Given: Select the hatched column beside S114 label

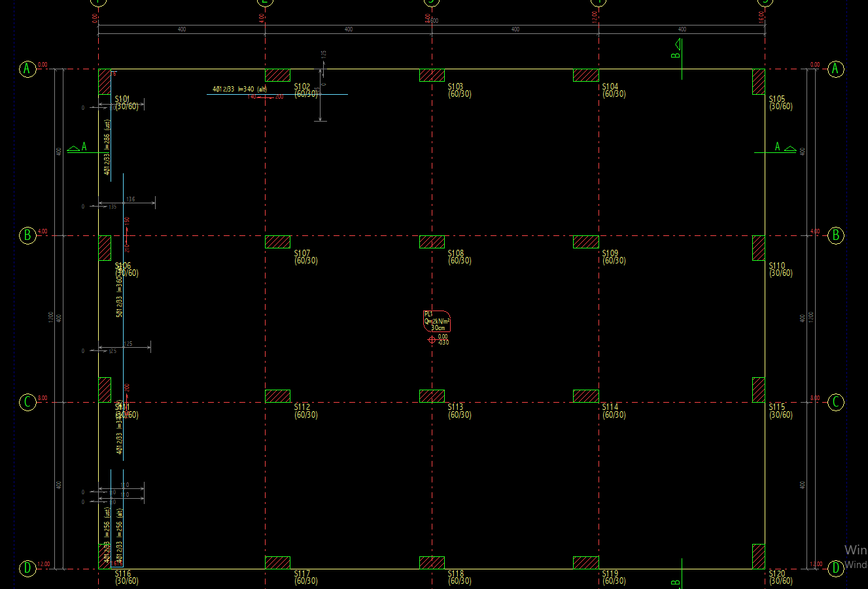Looking at the screenshot, I should pyautogui.click(x=585, y=396).
